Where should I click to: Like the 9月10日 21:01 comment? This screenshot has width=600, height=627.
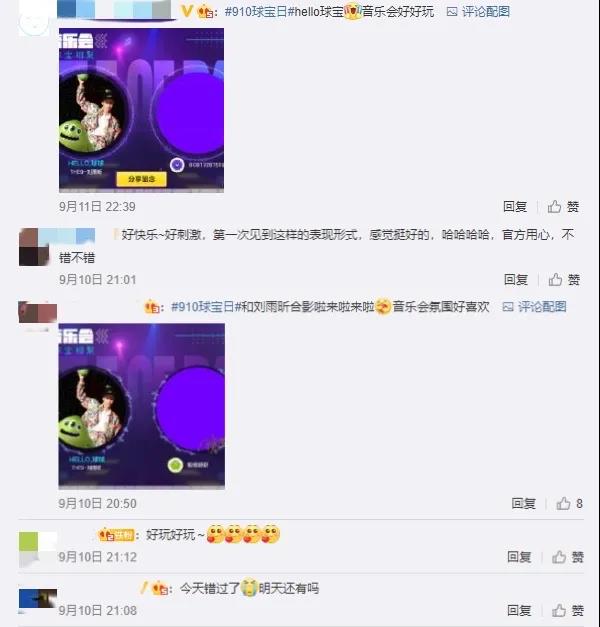tap(564, 280)
